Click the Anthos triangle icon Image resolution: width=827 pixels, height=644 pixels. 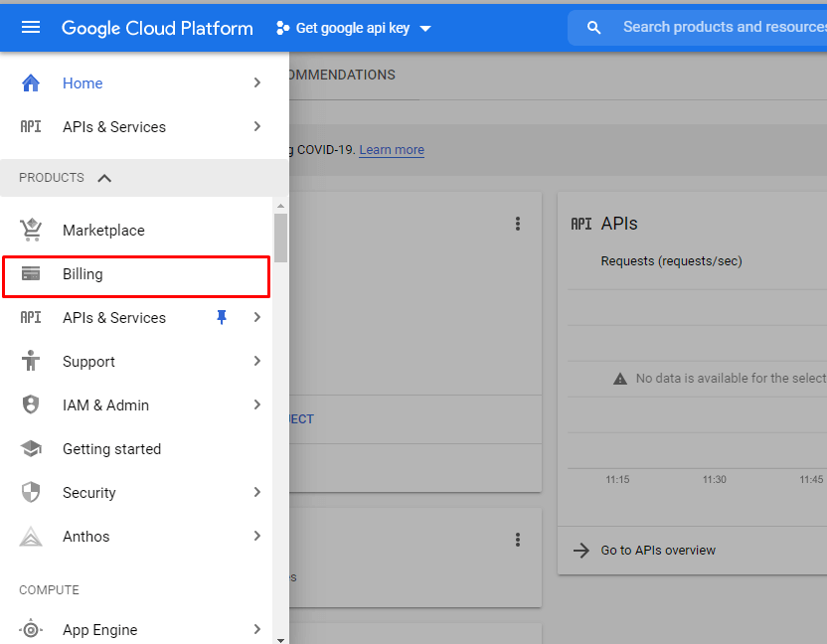click(x=31, y=537)
